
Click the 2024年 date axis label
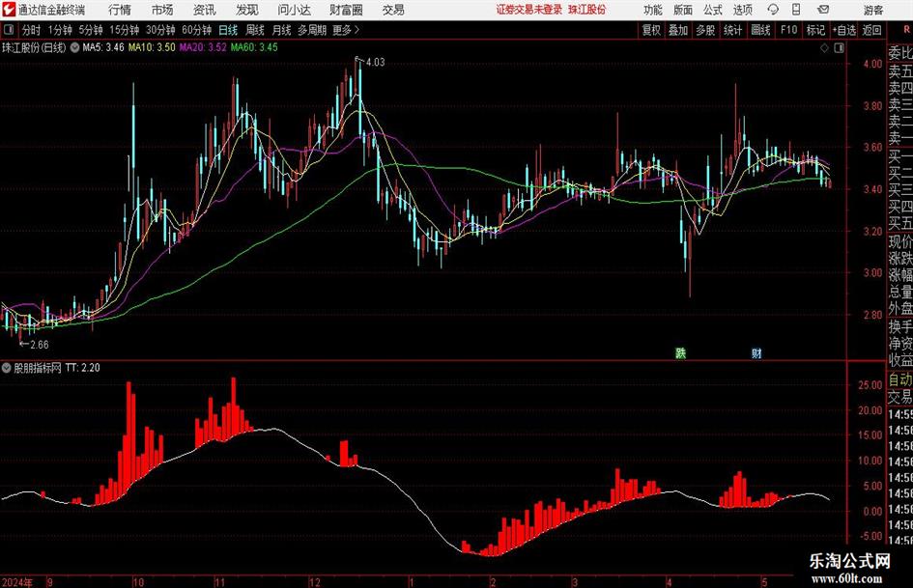point(17,582)
